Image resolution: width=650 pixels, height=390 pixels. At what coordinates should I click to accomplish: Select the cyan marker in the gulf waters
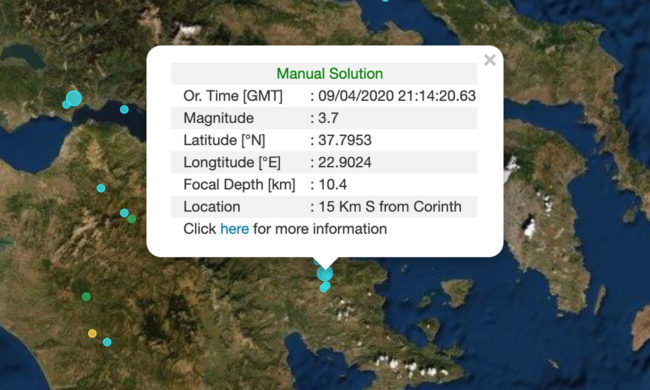point(124,109)
